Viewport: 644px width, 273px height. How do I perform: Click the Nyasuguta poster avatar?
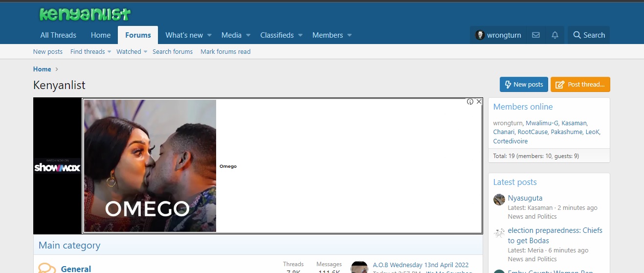[x=499, y=200]
